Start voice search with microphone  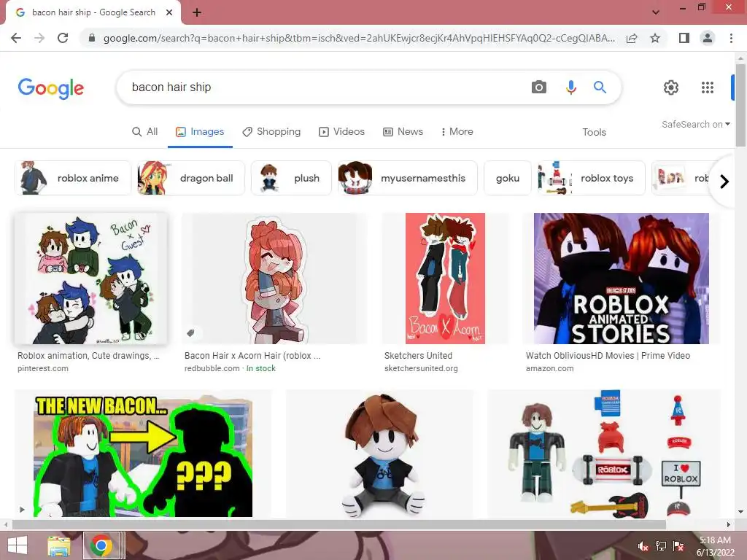coord(570,87)
